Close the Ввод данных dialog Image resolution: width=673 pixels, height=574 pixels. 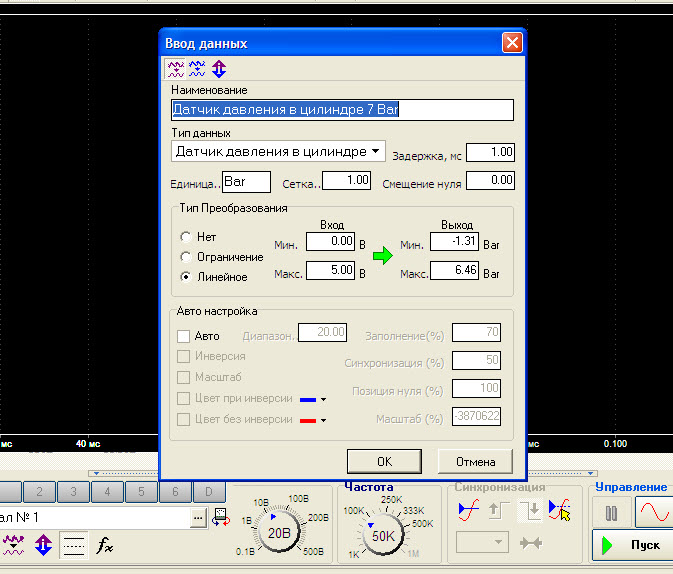click(x=512, y=43)
